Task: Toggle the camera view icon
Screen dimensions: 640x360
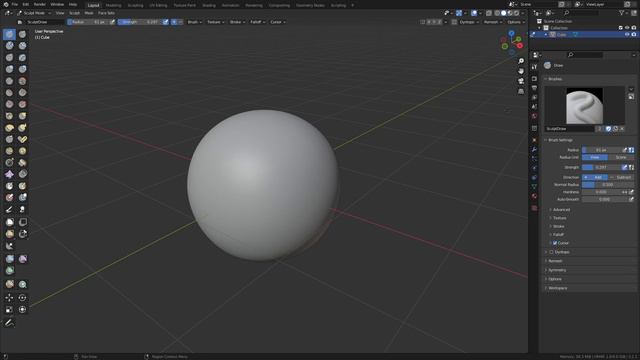Action: 521,81
